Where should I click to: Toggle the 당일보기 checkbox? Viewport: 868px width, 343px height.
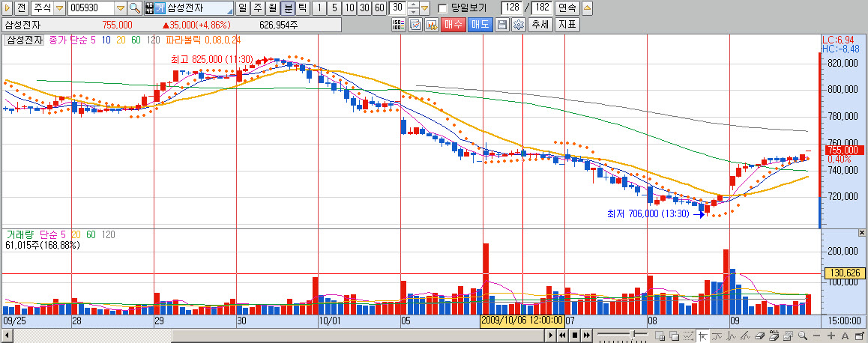tap(442, 8)
